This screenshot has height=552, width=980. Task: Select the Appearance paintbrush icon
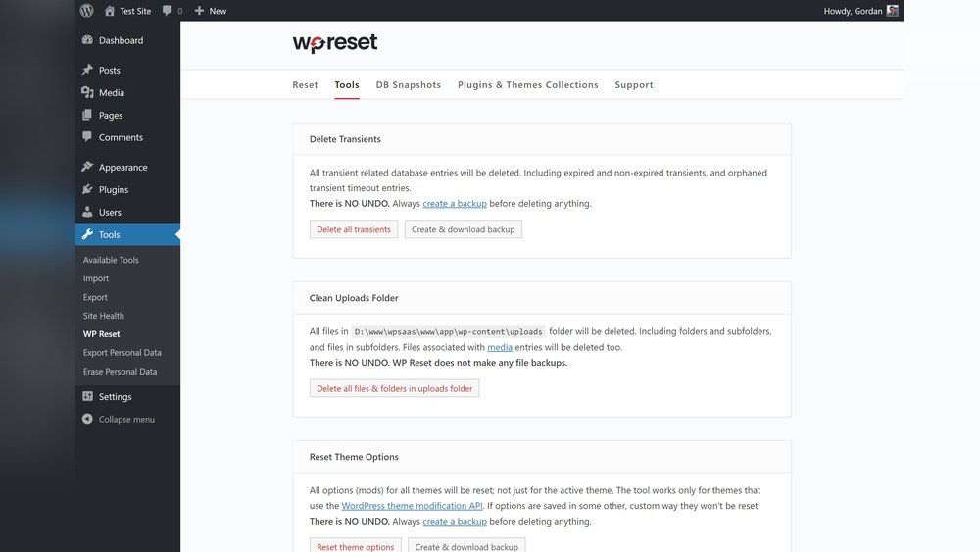[87, 167]
